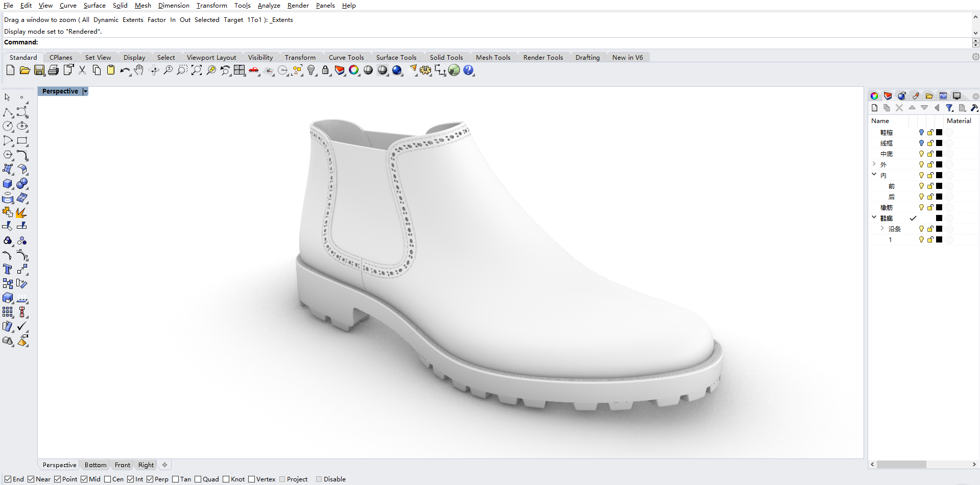Viewport: 980px width, 485px height.
Task: Click the Undo icon in the toolbar
Action: point(125,70)
